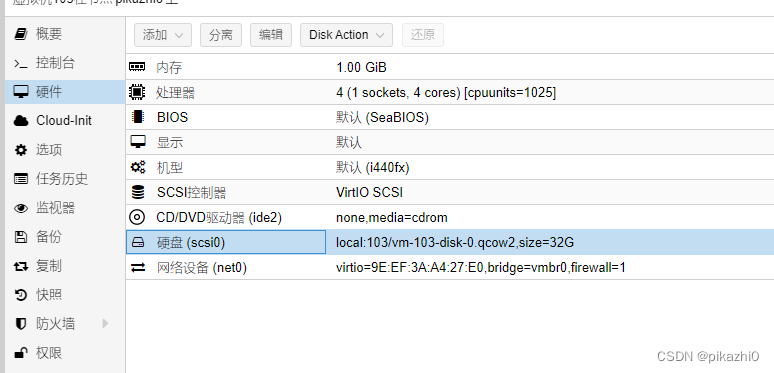The width and height of the screenshot is (774, 373).
Task: Select the 处理器 CPU chip icon
Action: [137, 92]
